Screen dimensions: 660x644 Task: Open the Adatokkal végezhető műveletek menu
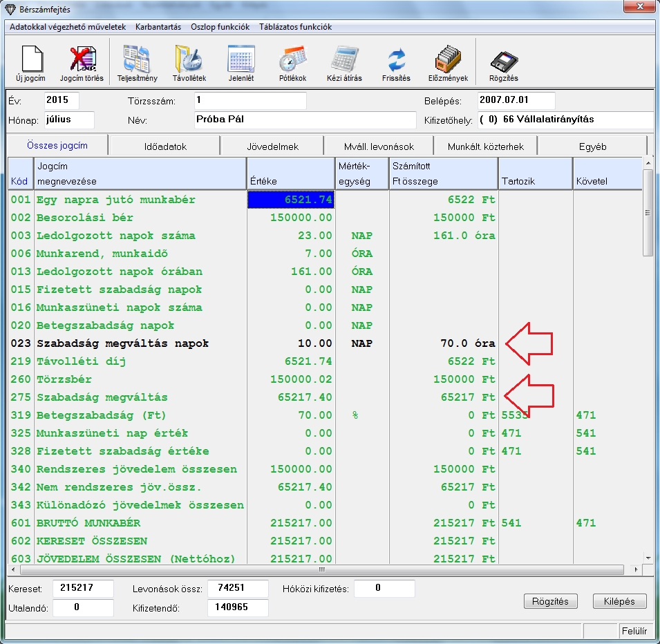pos(68,27)
